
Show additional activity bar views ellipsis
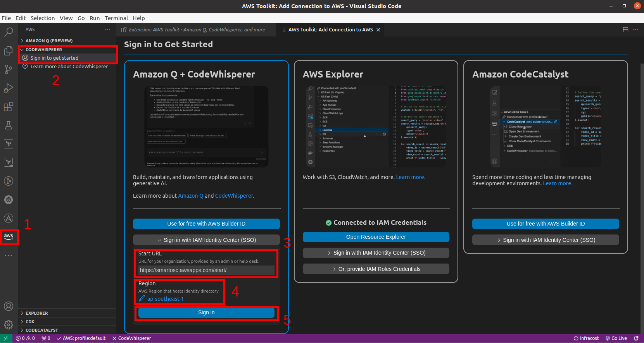click(x=9, y=255)
